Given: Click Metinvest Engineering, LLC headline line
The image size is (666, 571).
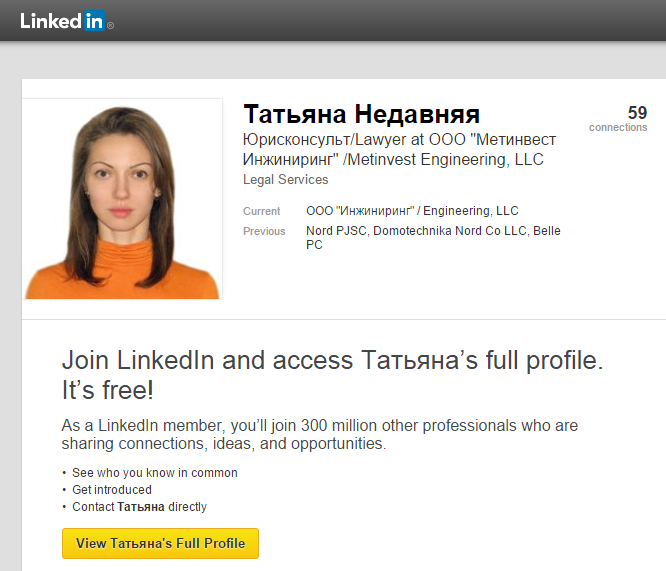Looking at the screenshot, I should click(393, 160).
